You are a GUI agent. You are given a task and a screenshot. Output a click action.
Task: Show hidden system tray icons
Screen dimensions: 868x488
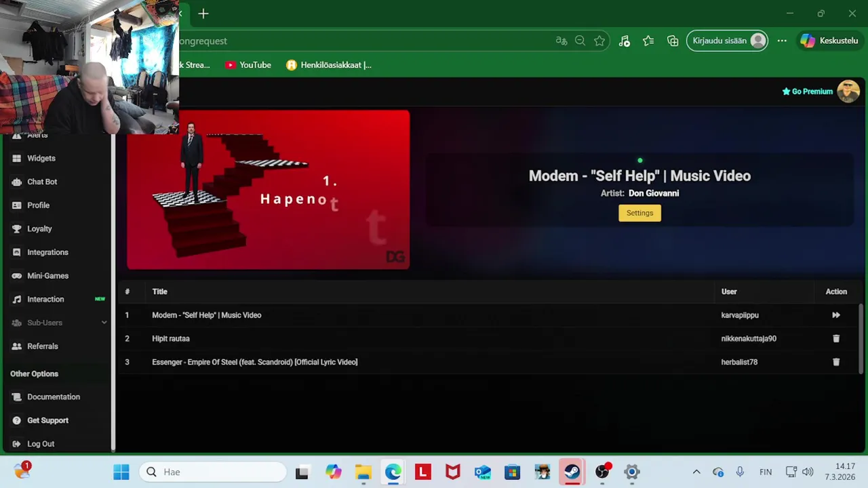696,472
